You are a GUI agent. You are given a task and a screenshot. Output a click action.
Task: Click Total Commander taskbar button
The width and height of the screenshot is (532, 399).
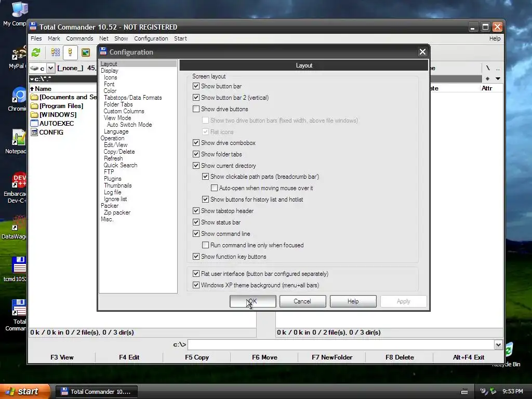(96, 392)
